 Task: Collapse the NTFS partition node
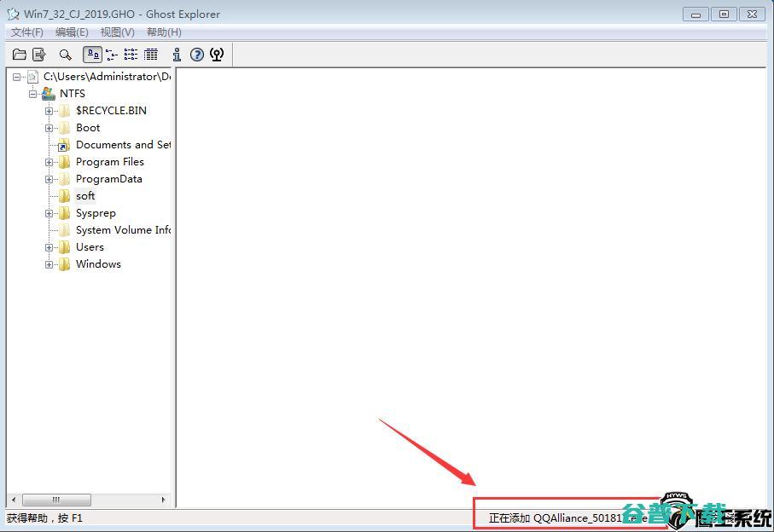pos(32,94)
